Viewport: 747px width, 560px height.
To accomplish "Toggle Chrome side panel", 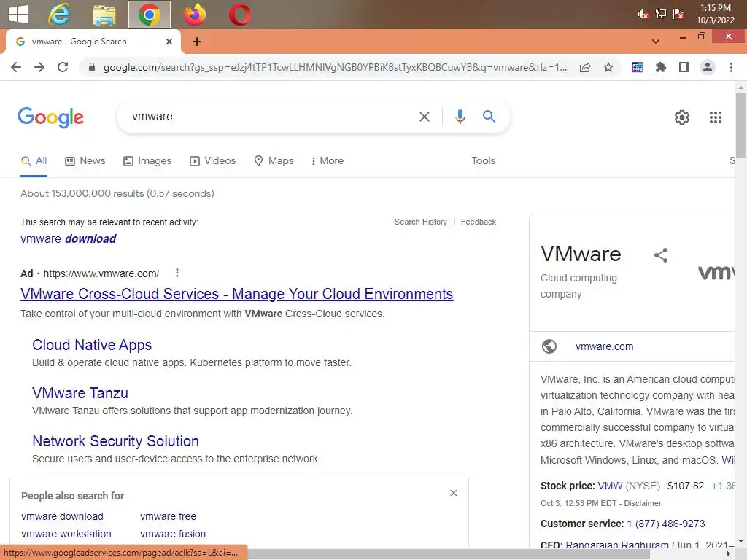I will (684, 67).
